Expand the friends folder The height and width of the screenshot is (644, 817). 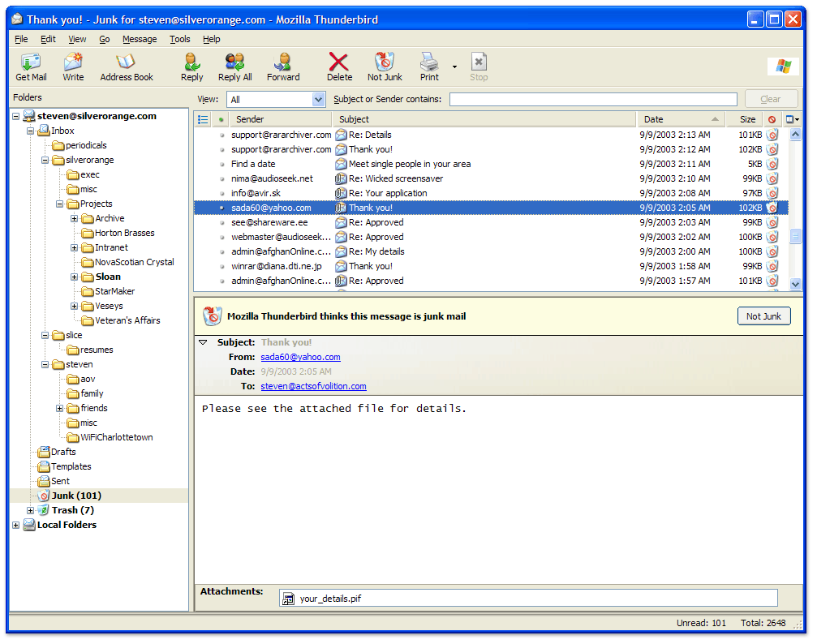(60, 408)
